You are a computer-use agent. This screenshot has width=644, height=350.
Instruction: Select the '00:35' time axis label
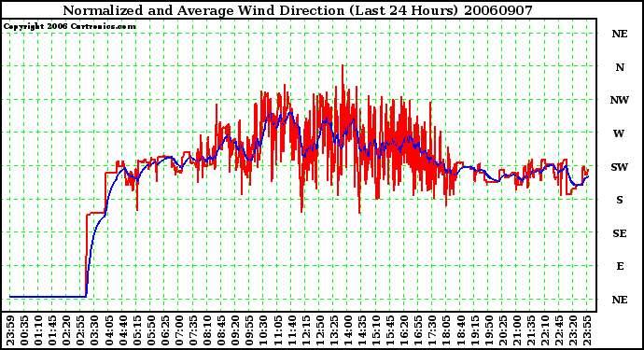[x=24, y=330]
